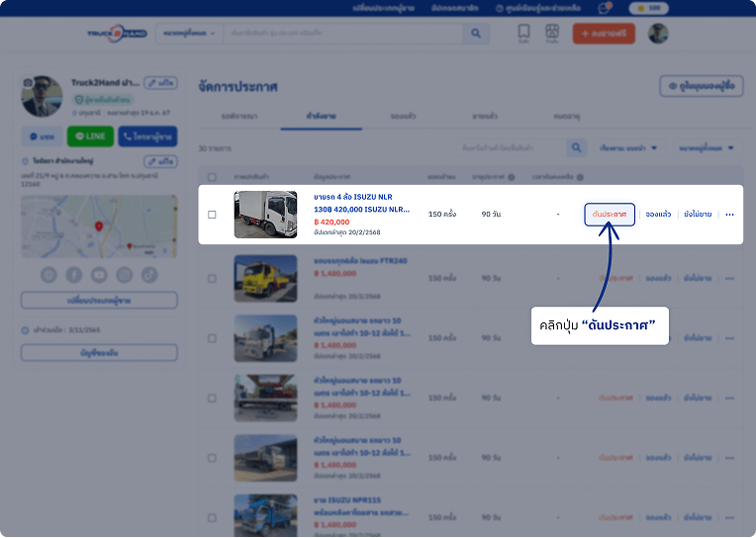Click the green LINE contact button
The height and width of the screenshot is (538, 756).
pyautogui.click(x=91, y=136)
